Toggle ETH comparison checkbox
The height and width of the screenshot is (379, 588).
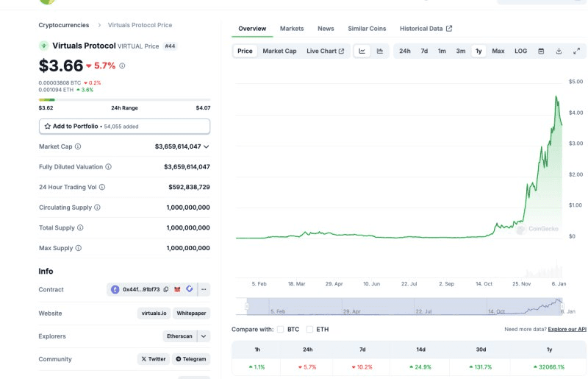(309, 330)
